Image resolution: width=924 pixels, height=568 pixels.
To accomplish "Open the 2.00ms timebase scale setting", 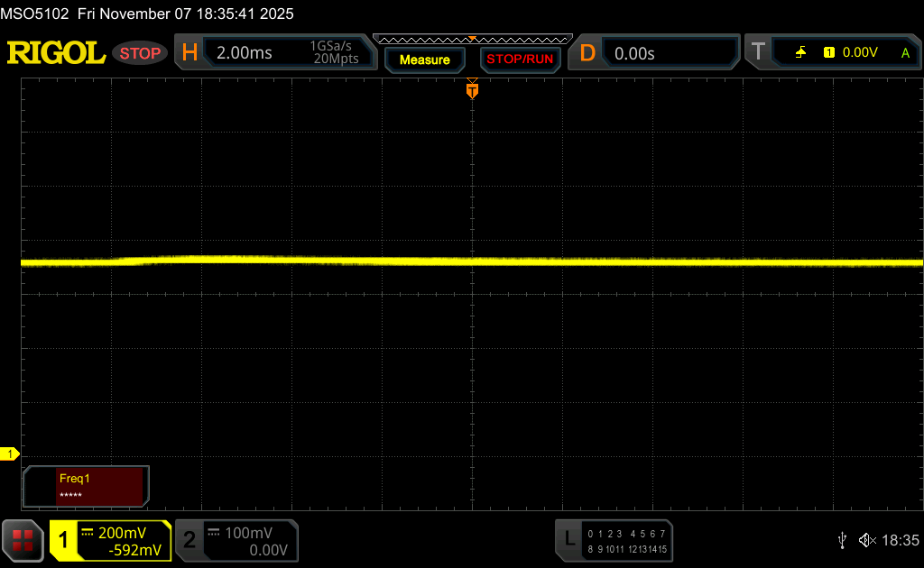I will pos(245,53).
